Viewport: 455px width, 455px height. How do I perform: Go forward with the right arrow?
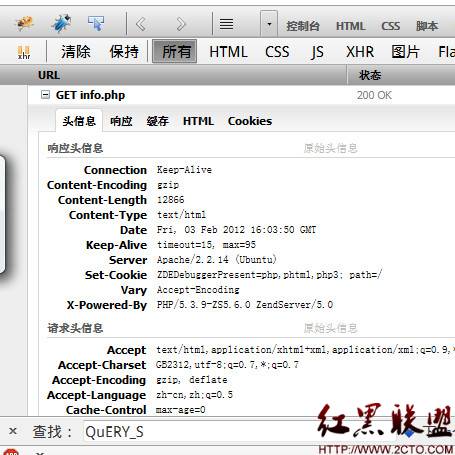(x=181, y=24)
